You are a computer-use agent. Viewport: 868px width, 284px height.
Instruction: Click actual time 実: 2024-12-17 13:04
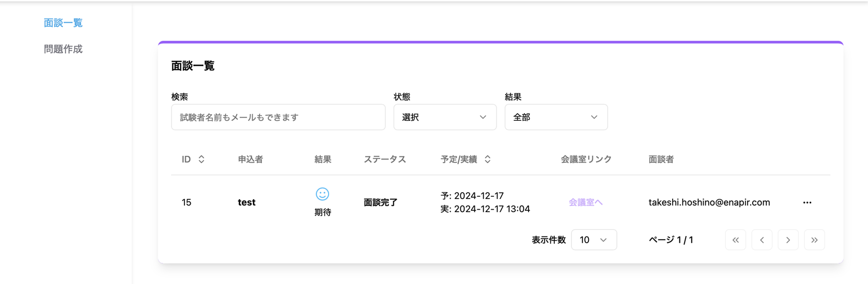(x=485, y=209)
